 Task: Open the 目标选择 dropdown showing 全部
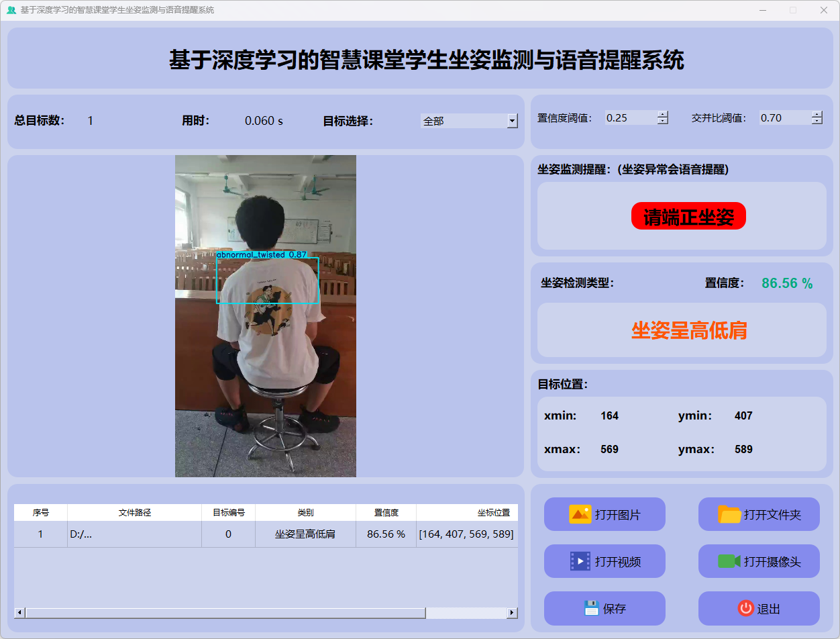click(469, 121)
